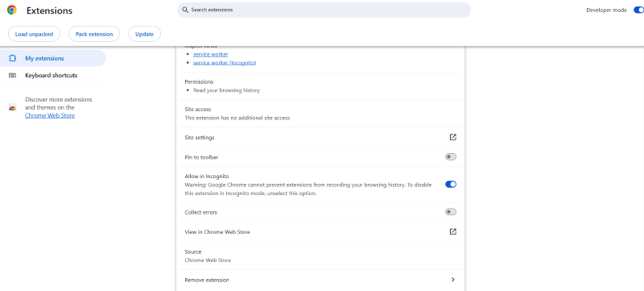Enable Collect errors toggle

pos(451,212)
